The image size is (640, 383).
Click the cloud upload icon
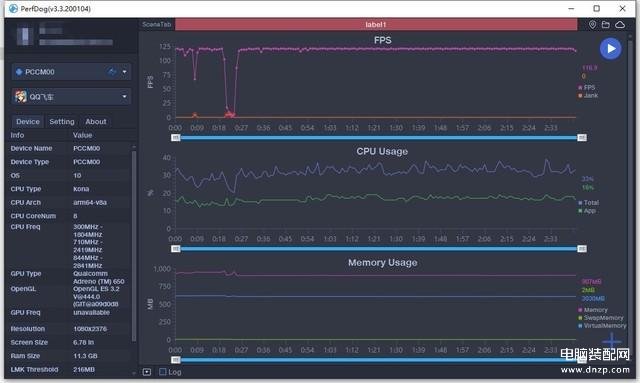(x=620, y=24)
